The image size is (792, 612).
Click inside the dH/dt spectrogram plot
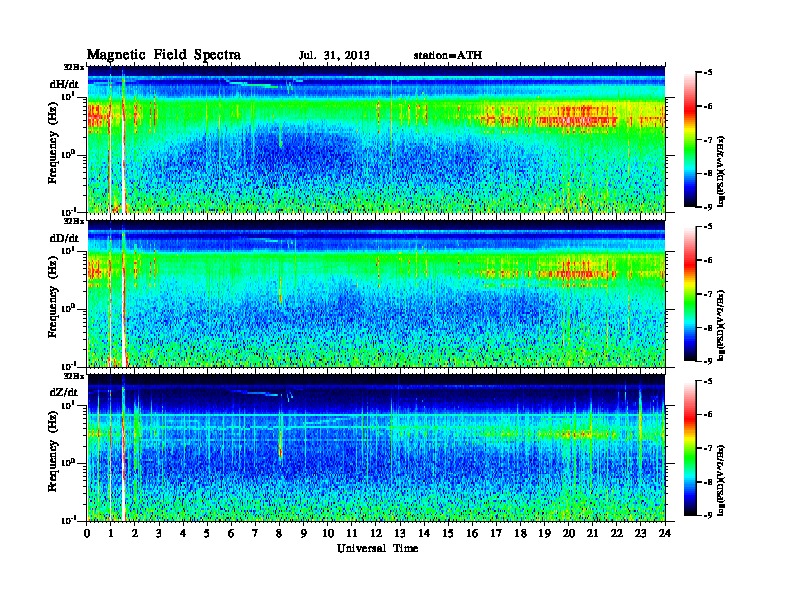click(376, 139)
